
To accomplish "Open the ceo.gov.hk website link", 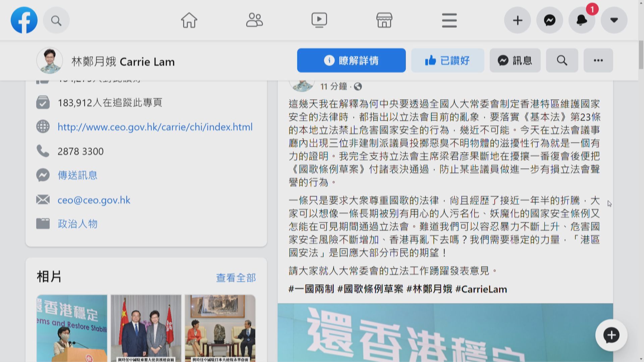I will pos(155,127).
